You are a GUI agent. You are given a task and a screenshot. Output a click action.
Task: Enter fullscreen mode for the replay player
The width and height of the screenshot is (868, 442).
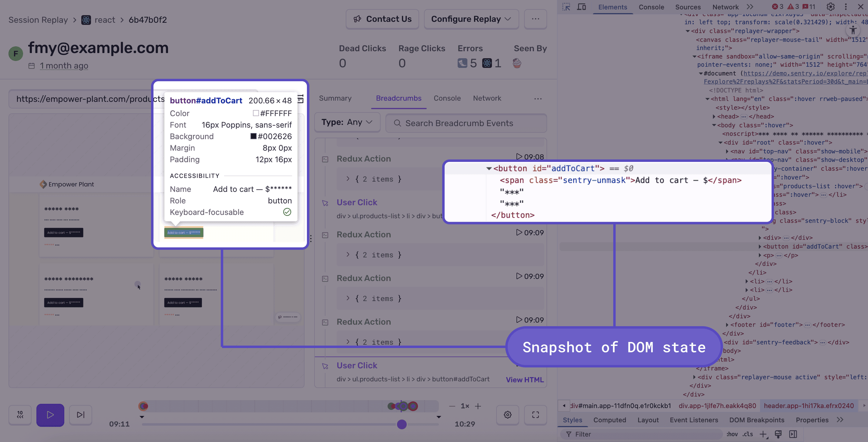(x=535, y=415)
